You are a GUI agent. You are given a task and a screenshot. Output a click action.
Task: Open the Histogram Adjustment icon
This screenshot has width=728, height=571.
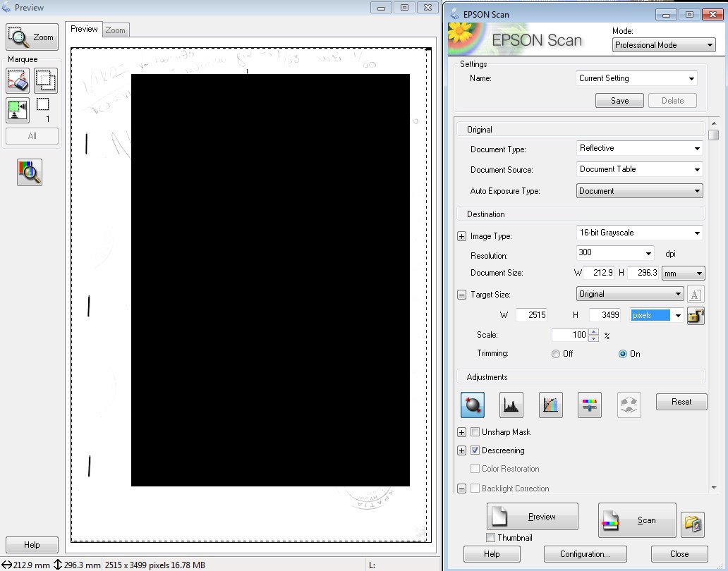511,405
